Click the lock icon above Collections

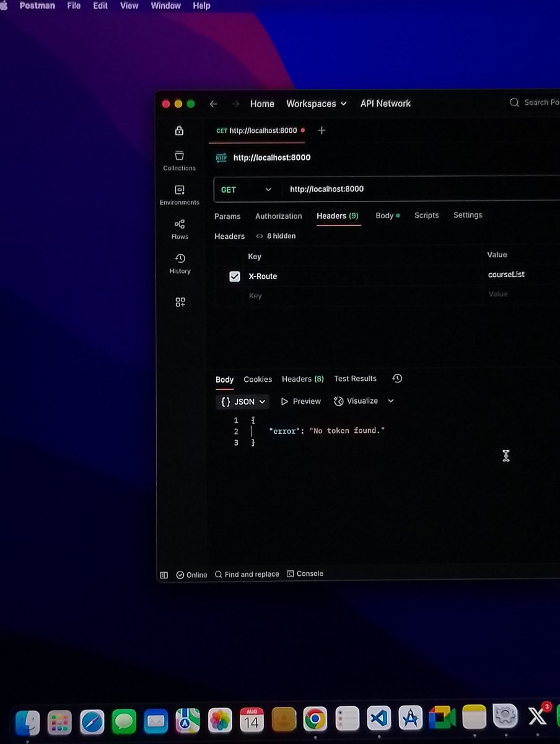[x=179, y=130]
